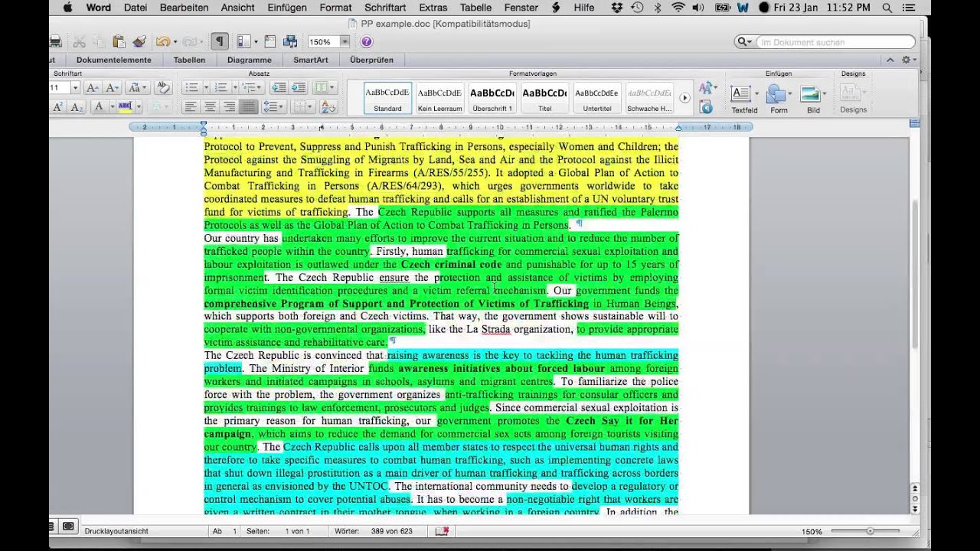Insert a Textfeld text box
The width and height of the screenshot is (980, 551).
pos(744,99)
